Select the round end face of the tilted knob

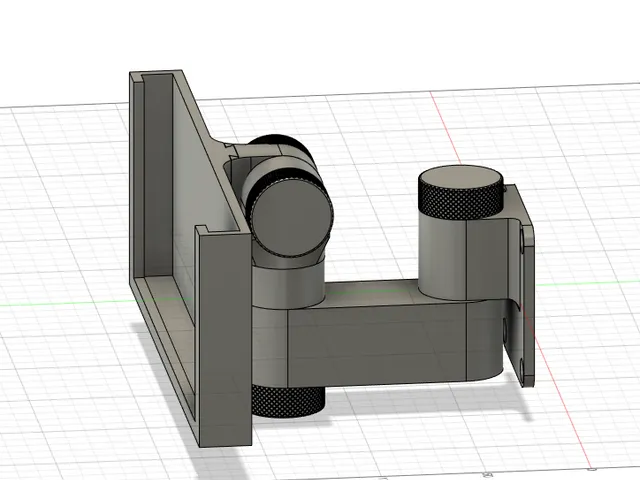click(x=291, y=220)
